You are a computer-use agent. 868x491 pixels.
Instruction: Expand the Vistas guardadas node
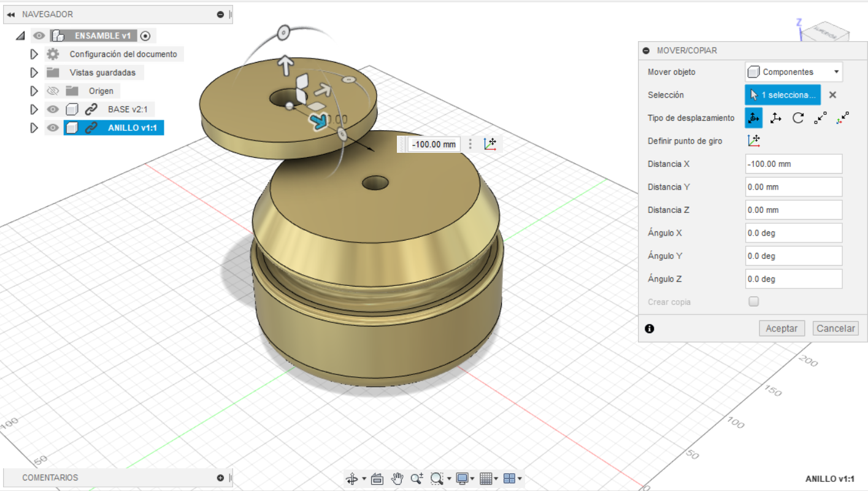click(34, 72)
